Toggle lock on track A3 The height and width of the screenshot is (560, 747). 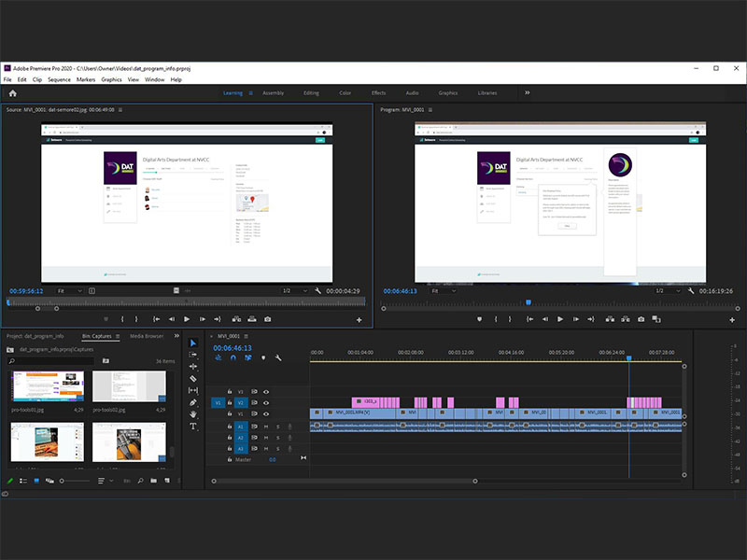pyautogui.click(x=230, y=449)
